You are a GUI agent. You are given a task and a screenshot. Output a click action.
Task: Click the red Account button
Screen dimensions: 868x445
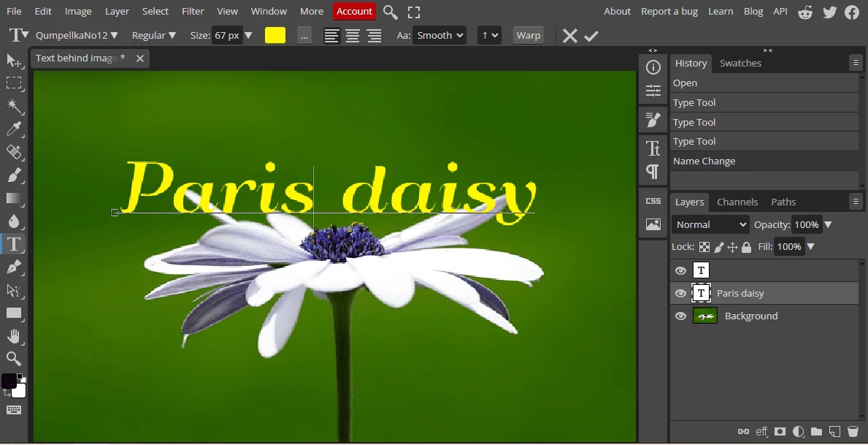pyautogui.click(x=354, y=11)
